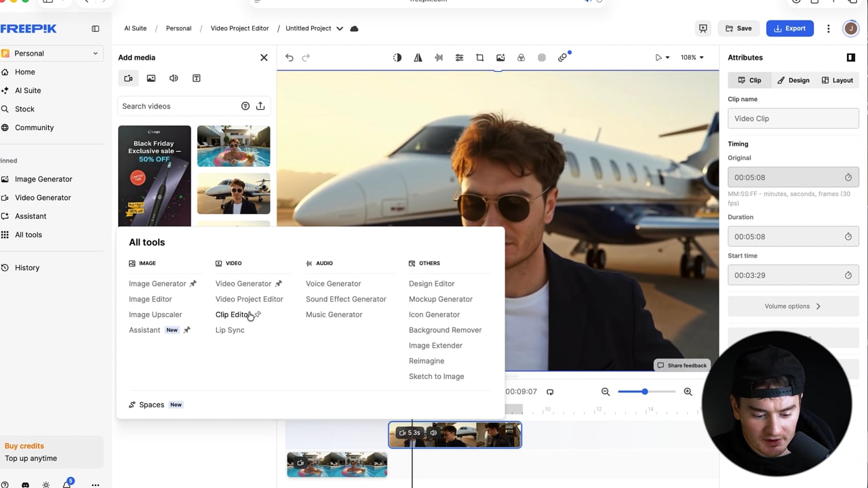Open Lip Sync from All tools
Image resolution: width=868 pixels, height=488 pixels.
[x=230, y=330]
